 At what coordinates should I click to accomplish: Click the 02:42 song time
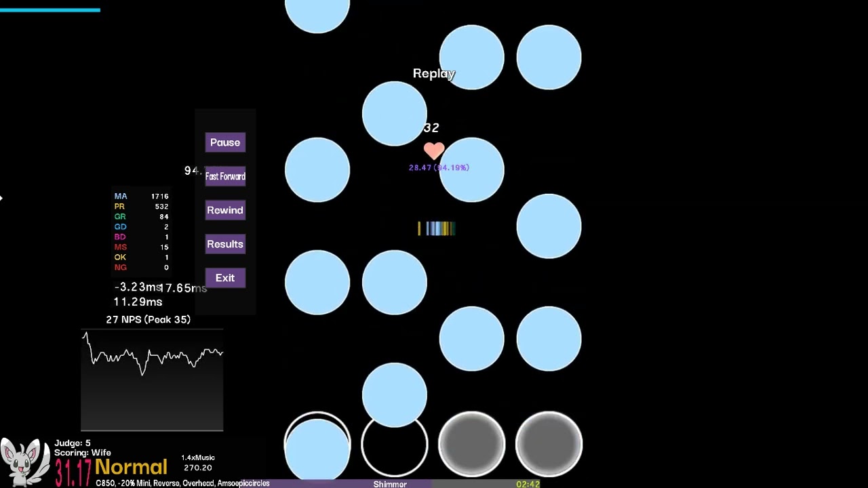coord(528,484)
